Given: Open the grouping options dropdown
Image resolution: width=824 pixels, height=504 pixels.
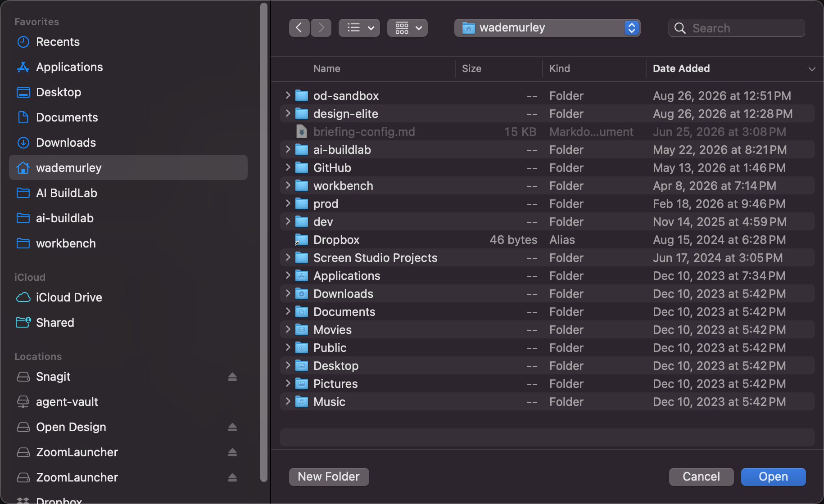Looking at the screenshot, I should tap(407, 28).
